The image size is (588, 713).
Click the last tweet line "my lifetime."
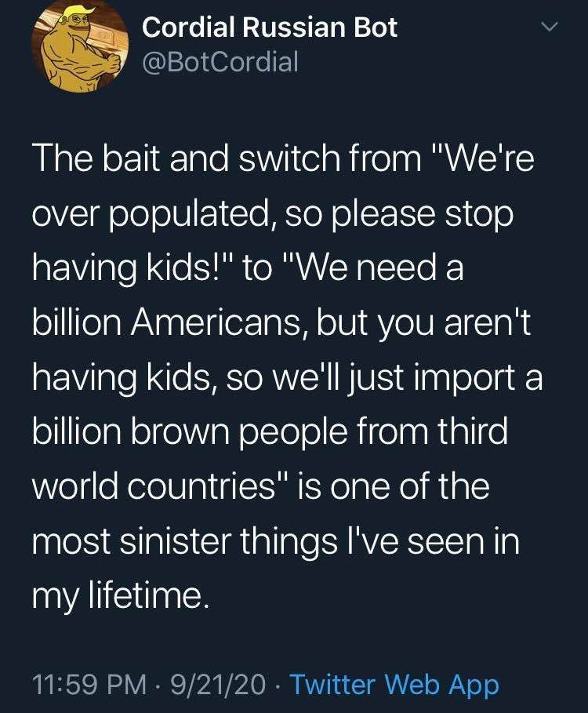pos(121,598)
